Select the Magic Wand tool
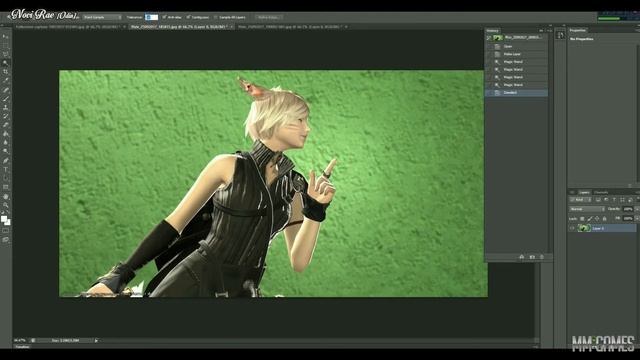This screenshot has height=360, width=640. click(x=5, y=63)
